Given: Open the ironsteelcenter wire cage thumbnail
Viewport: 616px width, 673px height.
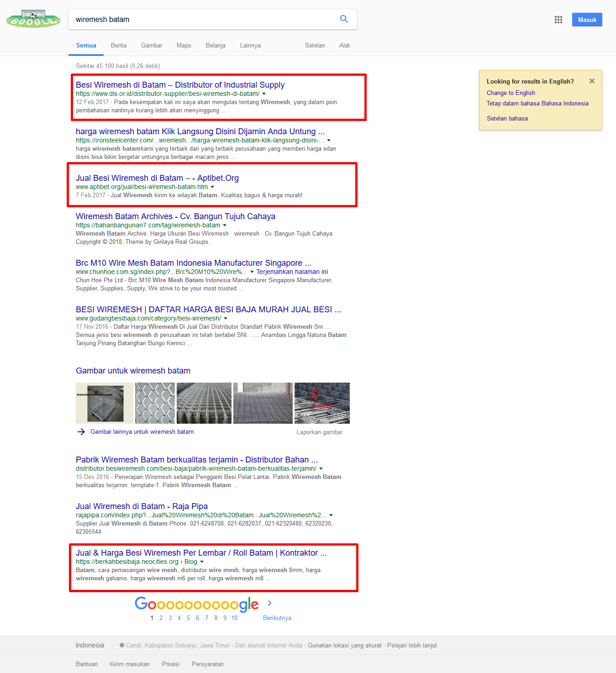Looking at the screenshot, I should pyautogui.click(x=105, y=403).
